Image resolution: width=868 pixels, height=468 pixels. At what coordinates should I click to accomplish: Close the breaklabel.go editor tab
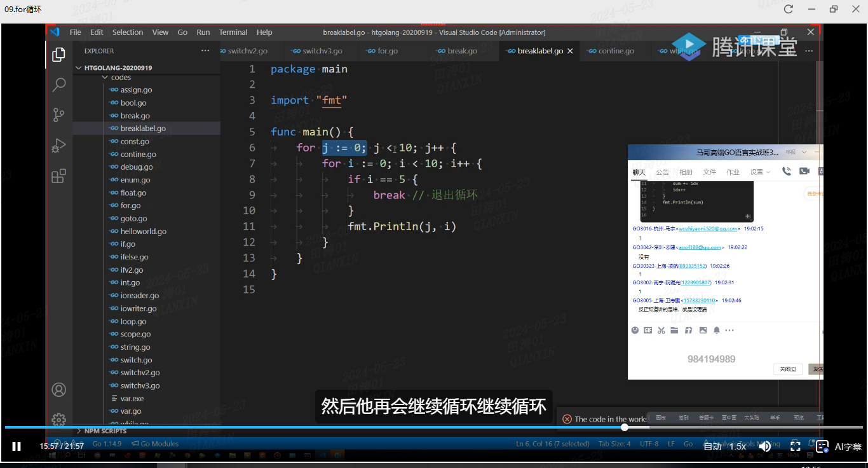(570, 51)
